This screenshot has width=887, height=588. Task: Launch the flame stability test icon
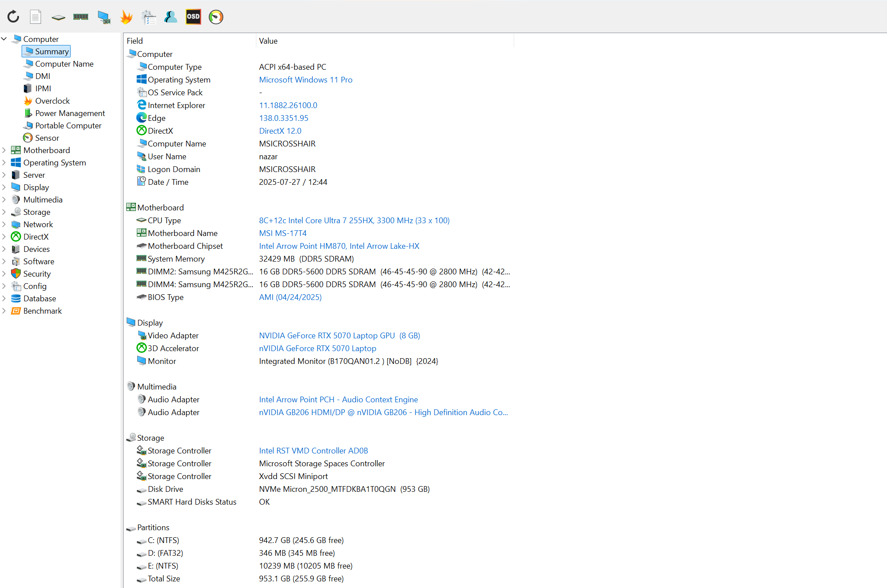point(126,17)
